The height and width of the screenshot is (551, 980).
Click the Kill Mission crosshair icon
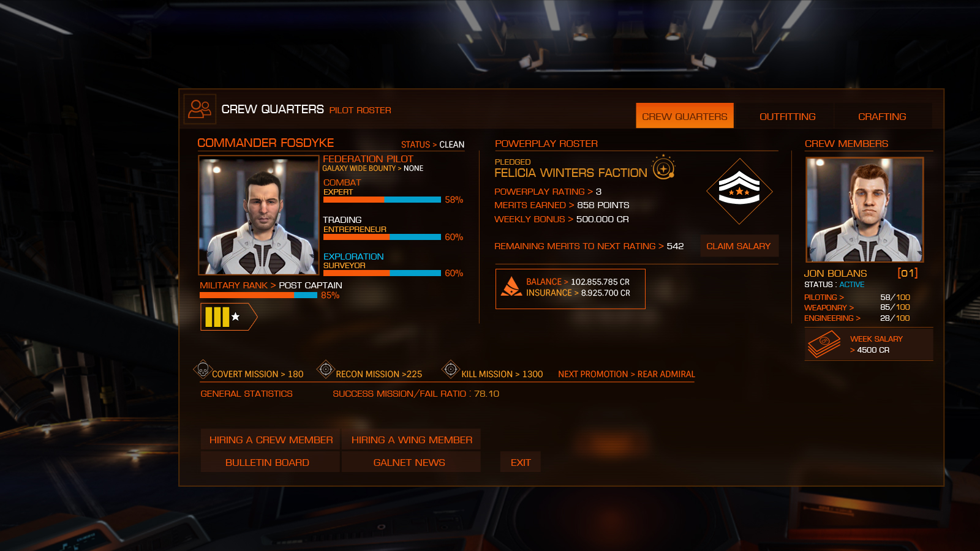click(x=451, y=369)
